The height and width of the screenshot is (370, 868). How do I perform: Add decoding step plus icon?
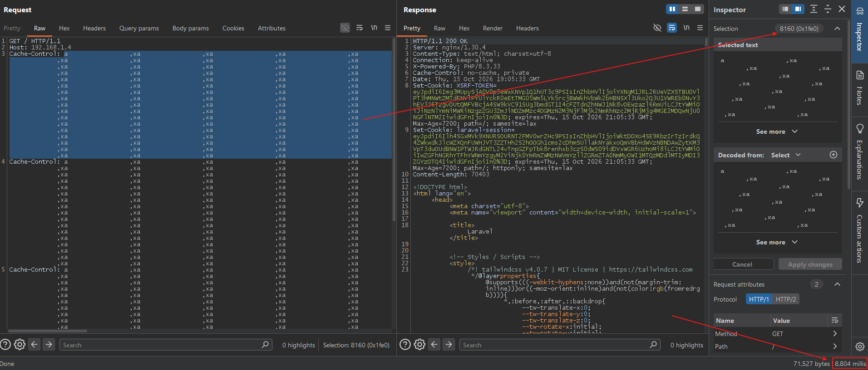click(833, 155)
